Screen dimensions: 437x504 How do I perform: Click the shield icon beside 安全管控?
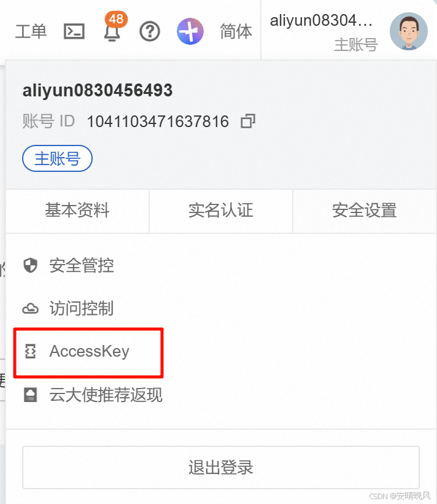click(x=31, y=265)
